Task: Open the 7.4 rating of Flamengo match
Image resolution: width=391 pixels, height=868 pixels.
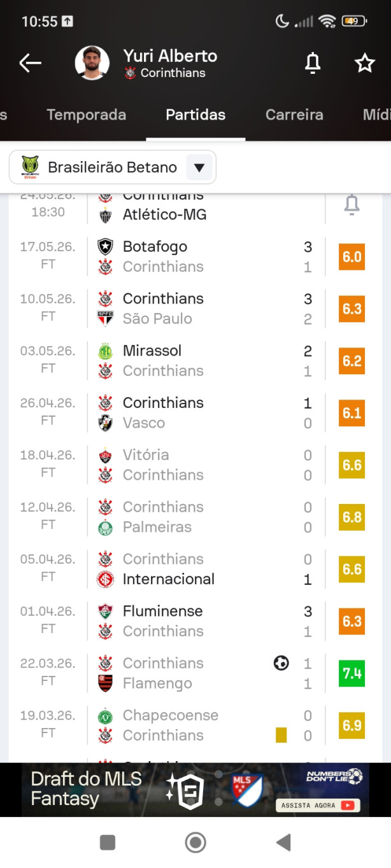Action: [352, 673]
